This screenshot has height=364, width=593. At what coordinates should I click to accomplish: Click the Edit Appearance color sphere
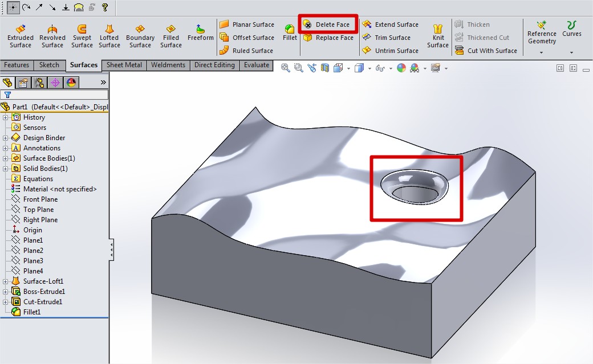pos(401,68)
